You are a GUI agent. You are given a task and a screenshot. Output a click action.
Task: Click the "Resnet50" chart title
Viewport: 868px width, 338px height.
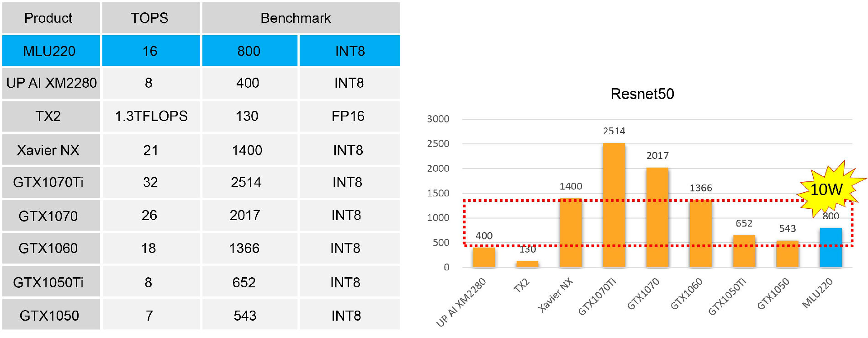pos(642,94)
